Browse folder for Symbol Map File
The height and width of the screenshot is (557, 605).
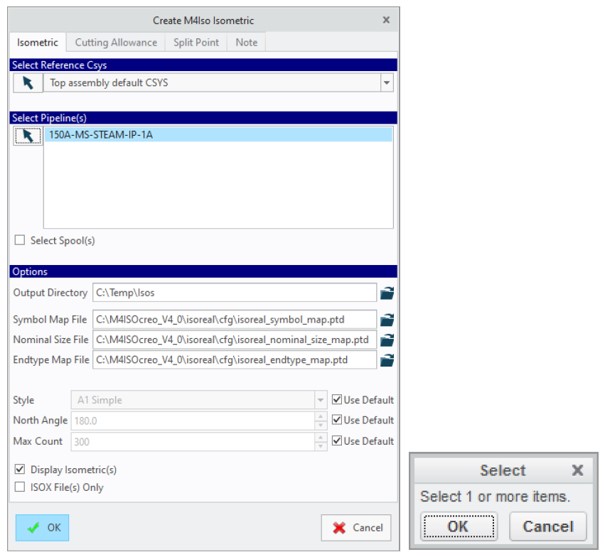(x=387, y=319)
